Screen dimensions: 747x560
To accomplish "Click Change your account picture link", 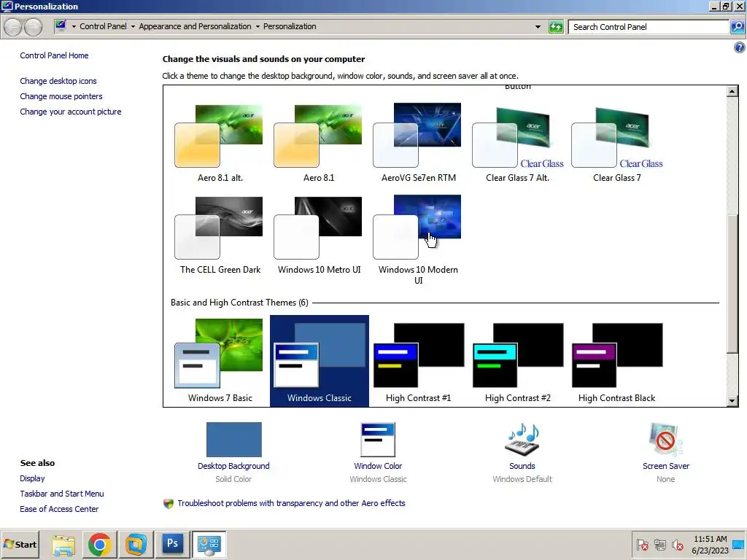I will click(71, 112).
